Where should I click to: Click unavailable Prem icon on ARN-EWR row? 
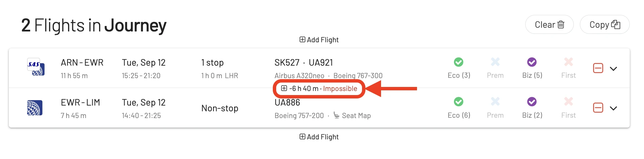point(495,62)
